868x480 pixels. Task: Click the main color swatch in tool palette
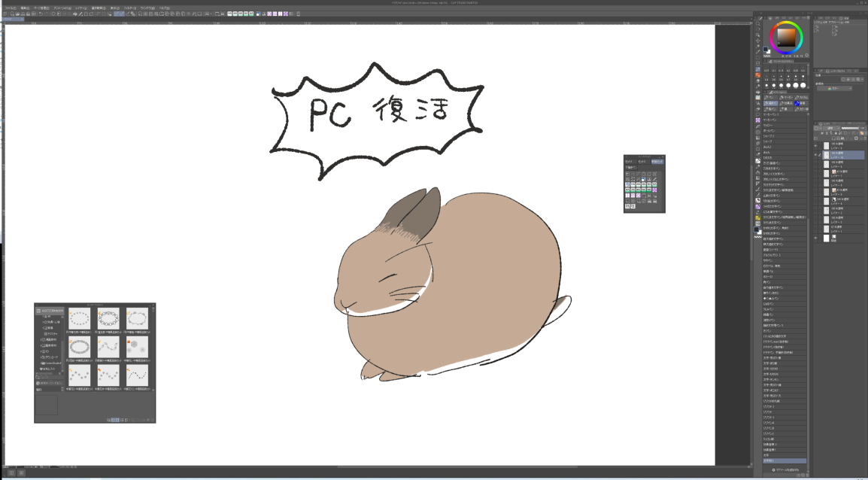pos(756,229)
